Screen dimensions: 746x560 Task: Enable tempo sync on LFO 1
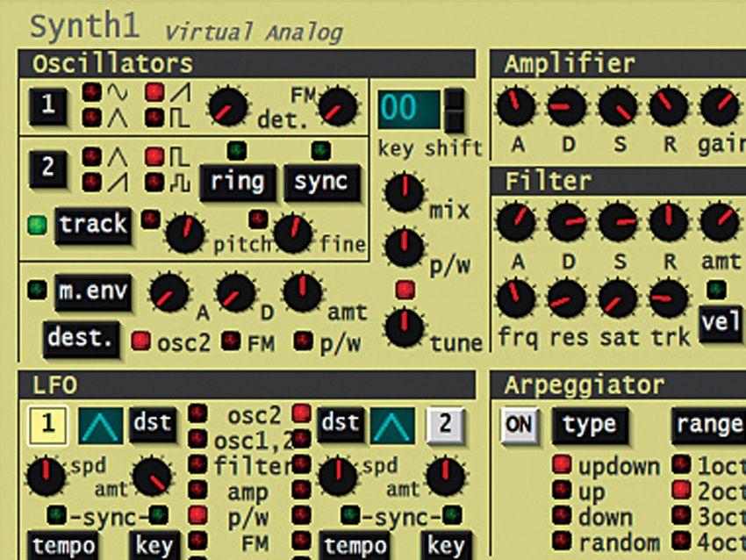(x=62, y=546)
